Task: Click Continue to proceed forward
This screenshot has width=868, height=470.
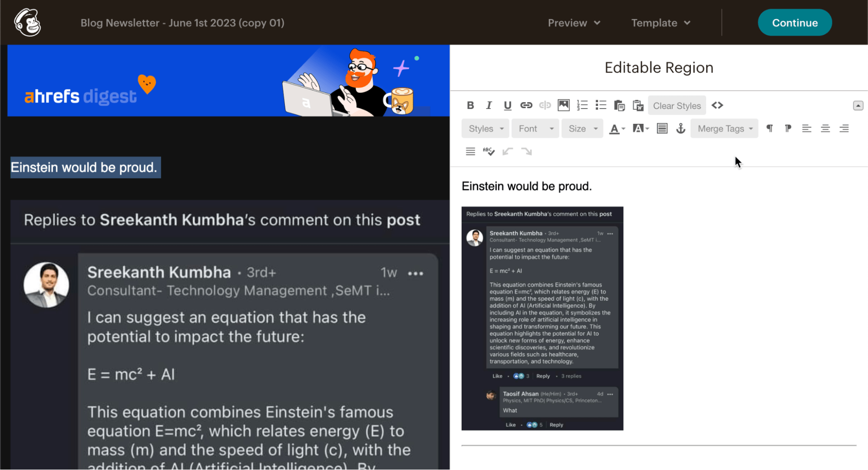Action: 795,23
